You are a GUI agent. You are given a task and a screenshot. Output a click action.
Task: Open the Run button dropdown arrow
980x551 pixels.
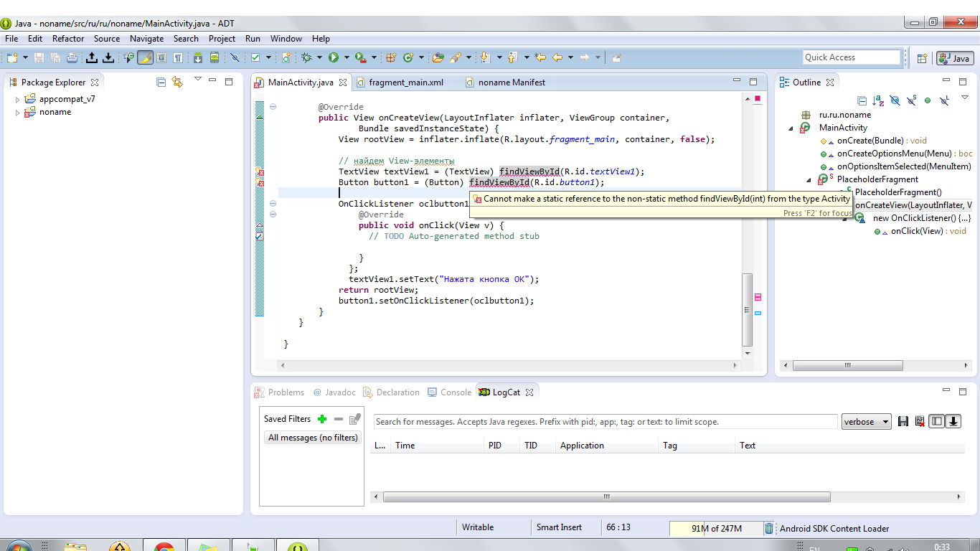tap(347, 57)
